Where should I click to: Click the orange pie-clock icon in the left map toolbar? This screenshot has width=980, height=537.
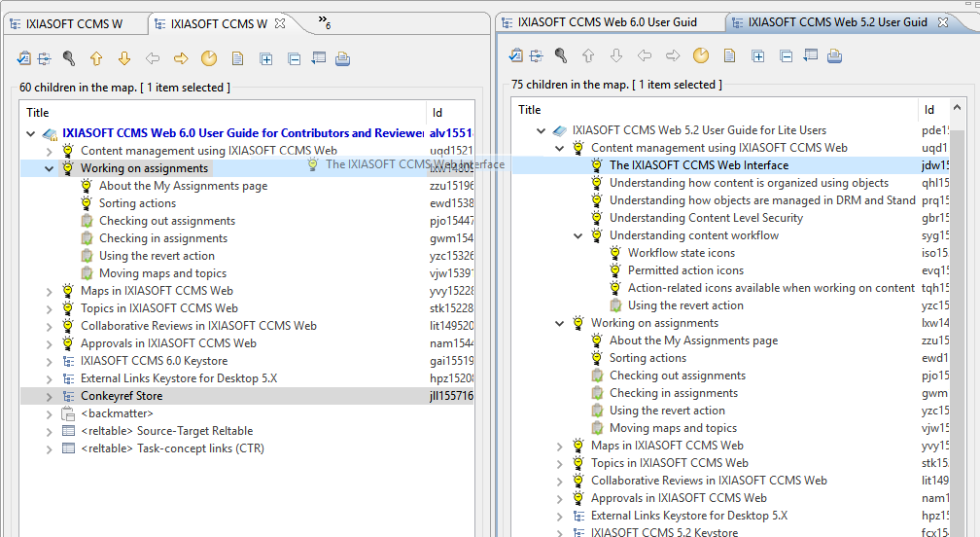[209, 58]
